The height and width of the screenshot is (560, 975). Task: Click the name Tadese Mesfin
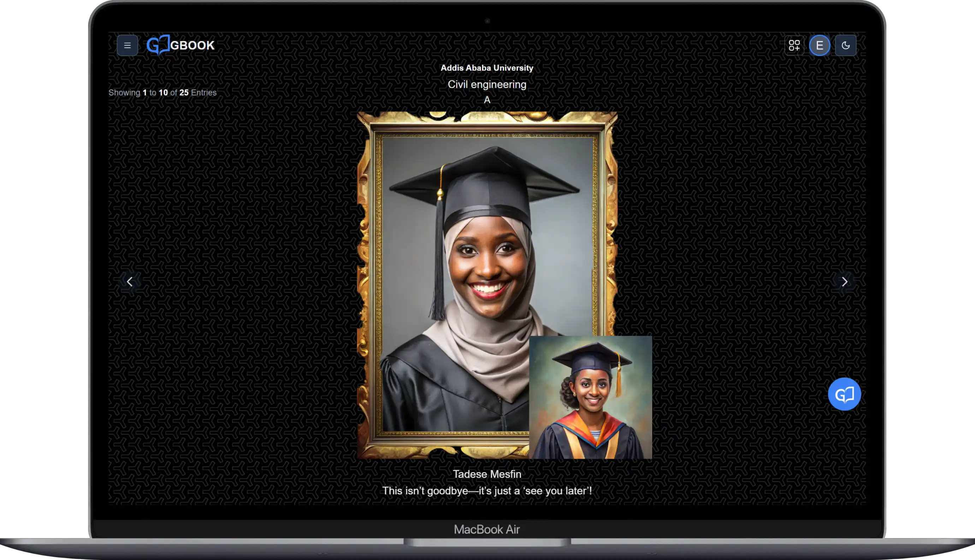coord(487,474)
